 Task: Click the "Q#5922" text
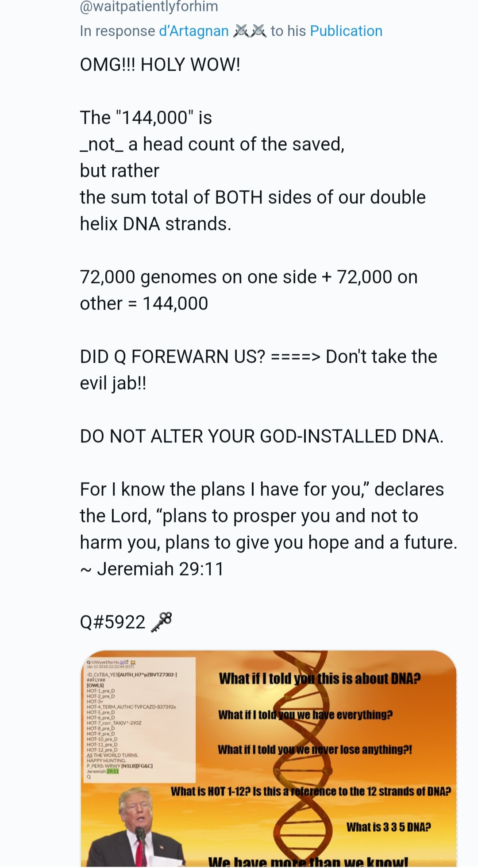click(112, 622)
